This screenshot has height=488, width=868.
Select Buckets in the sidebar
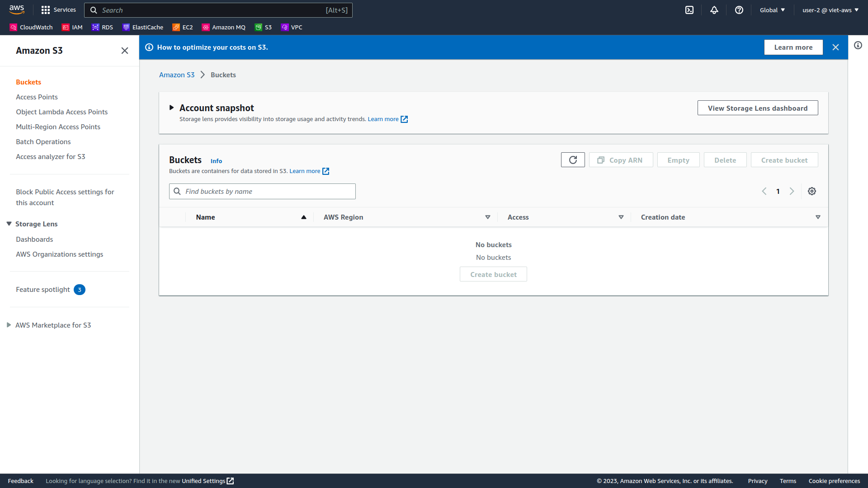click(x=28, y=82)
